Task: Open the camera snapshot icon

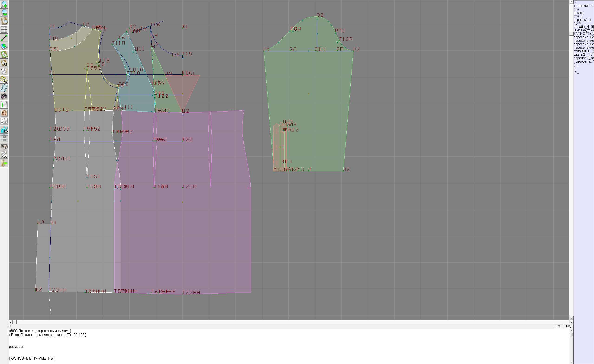Action: click(4, 96)
